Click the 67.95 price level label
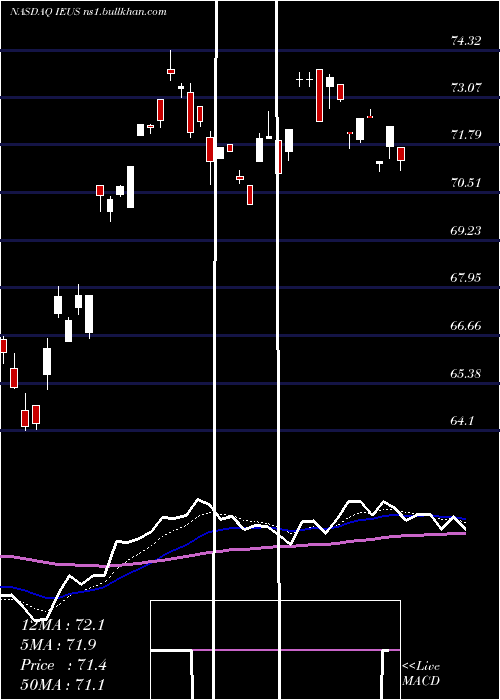This screenshot has width=500, height=700. (x=466, y=278)
